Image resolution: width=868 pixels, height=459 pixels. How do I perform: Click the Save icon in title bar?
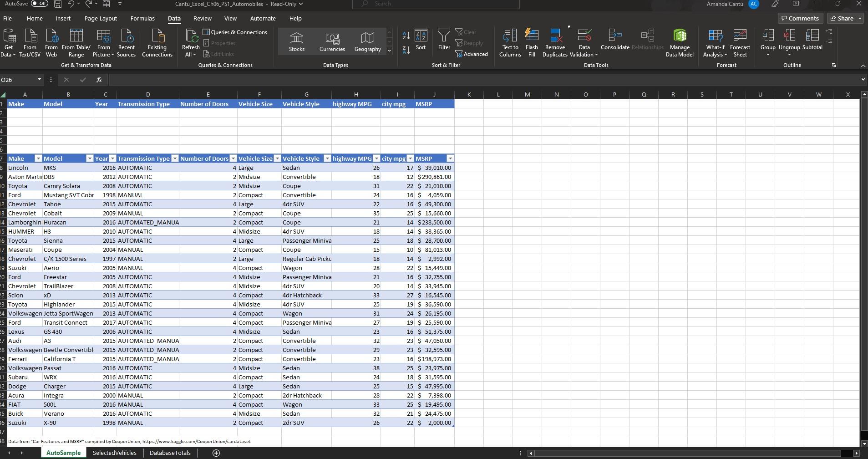pos(58,4)
